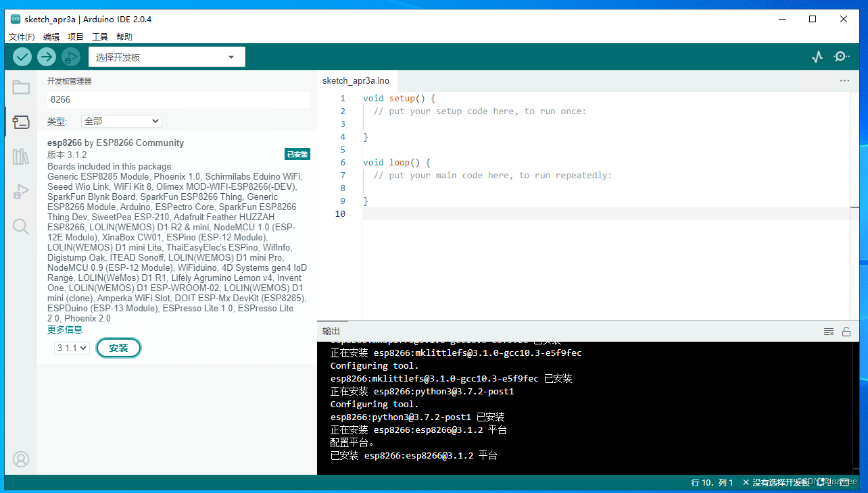Verify the sketch with the checkmark icon
Screen dimensions: 868x493
pyautogui.click(x=22, y=57)
